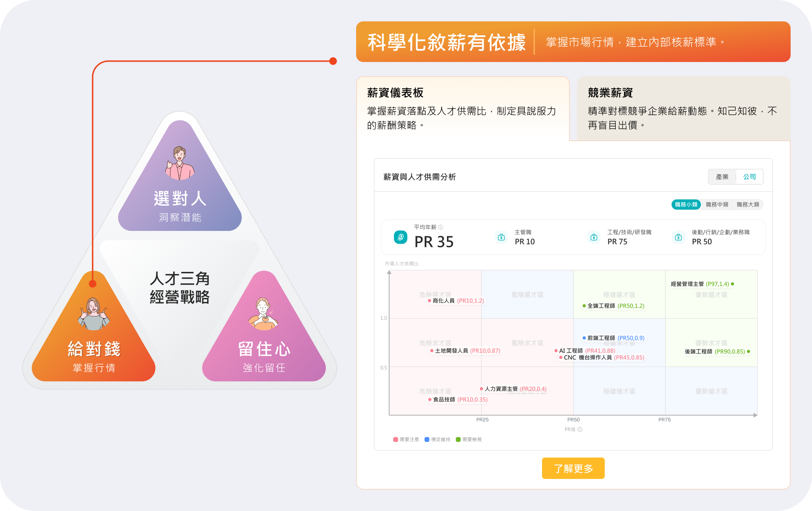Viewport: 812px width, 511px height.
Task: Select the 職務小類 category option
Action: [x=686, y=205]
